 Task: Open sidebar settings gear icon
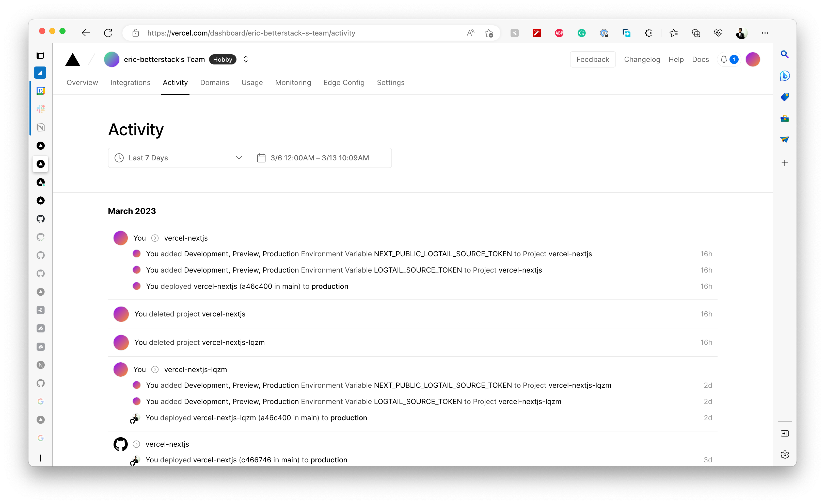pyautogui.click(x=784, y=455)
